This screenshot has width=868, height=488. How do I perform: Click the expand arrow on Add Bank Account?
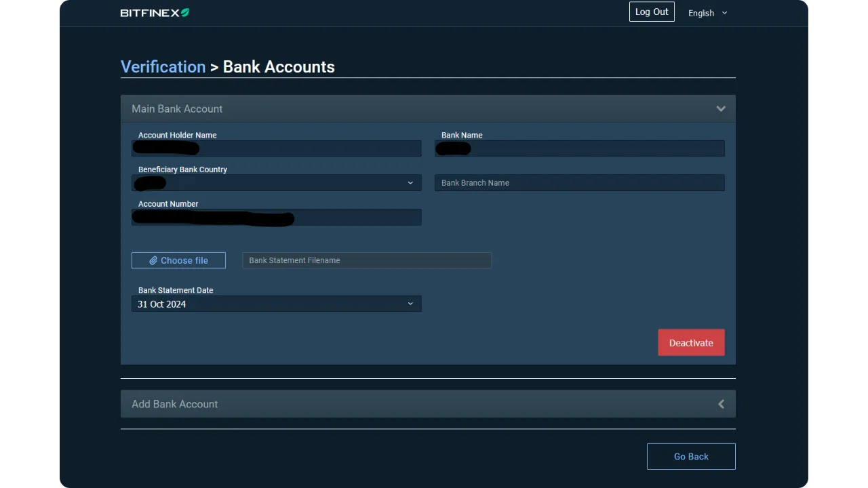click(x=721, y=404)
